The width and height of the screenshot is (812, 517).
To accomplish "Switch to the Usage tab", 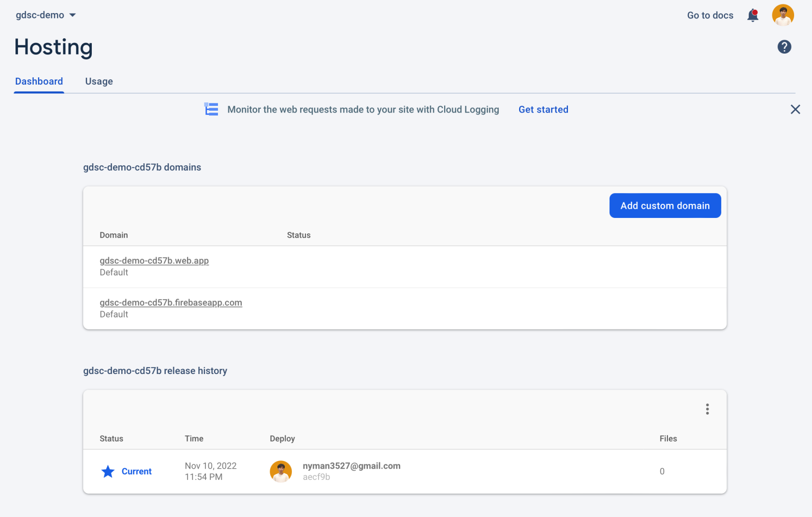I will pyautogui.click(x=99, y=81).
